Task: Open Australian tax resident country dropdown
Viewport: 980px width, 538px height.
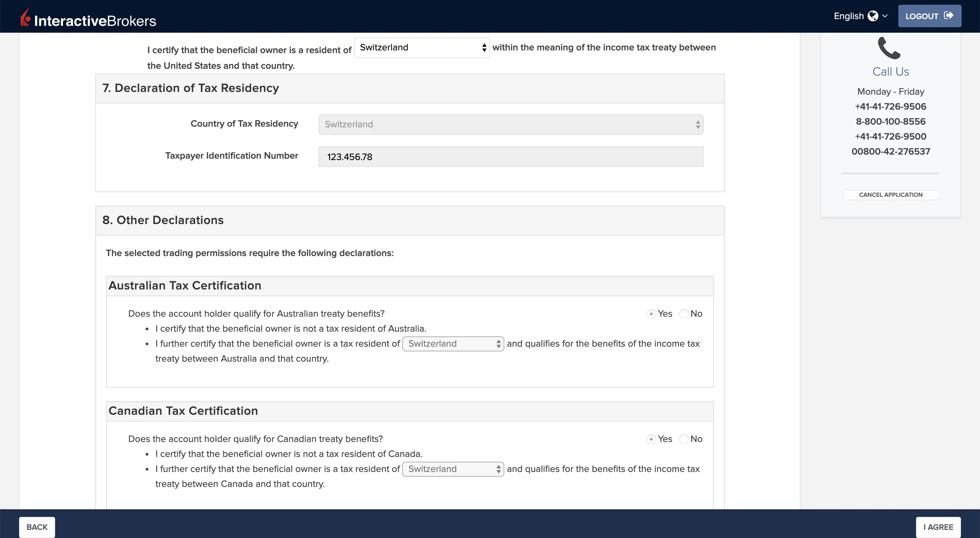Action: (453, 344)
